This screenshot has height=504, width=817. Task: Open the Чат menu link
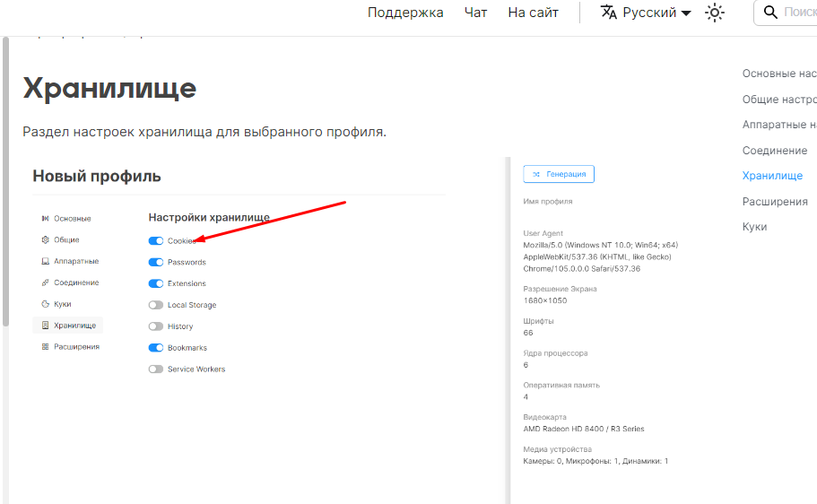click(x=475, y=13)
